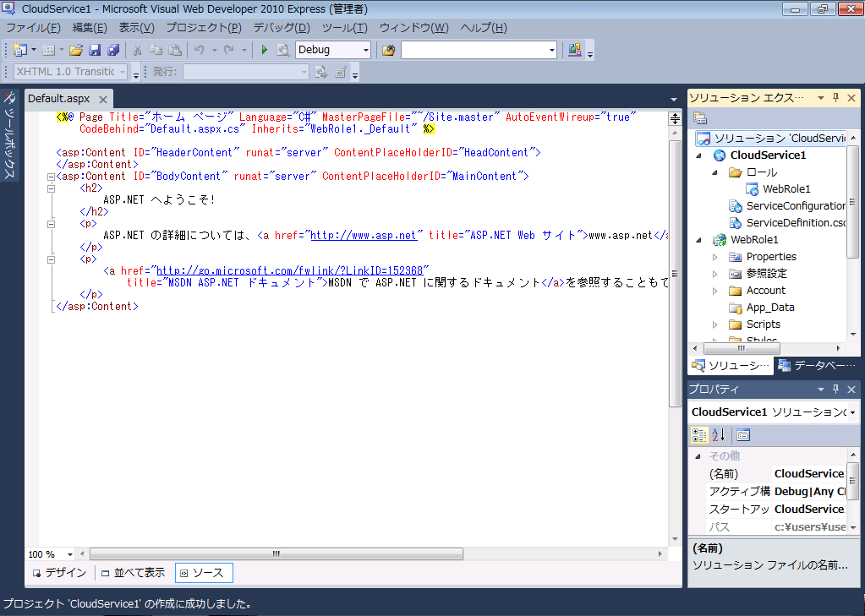
Task: Collapse the ロール folder node
Action: coord(715,172)
